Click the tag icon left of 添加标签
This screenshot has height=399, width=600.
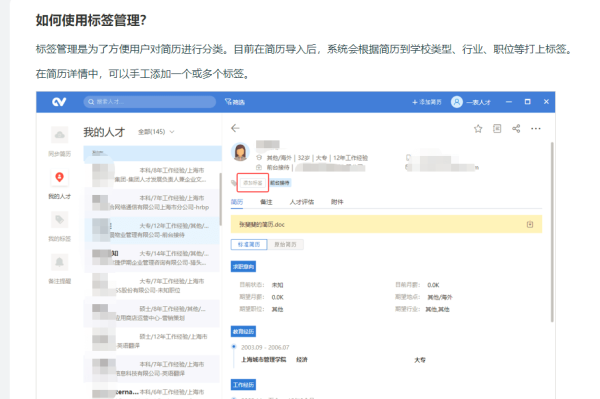tap(234, 183)
